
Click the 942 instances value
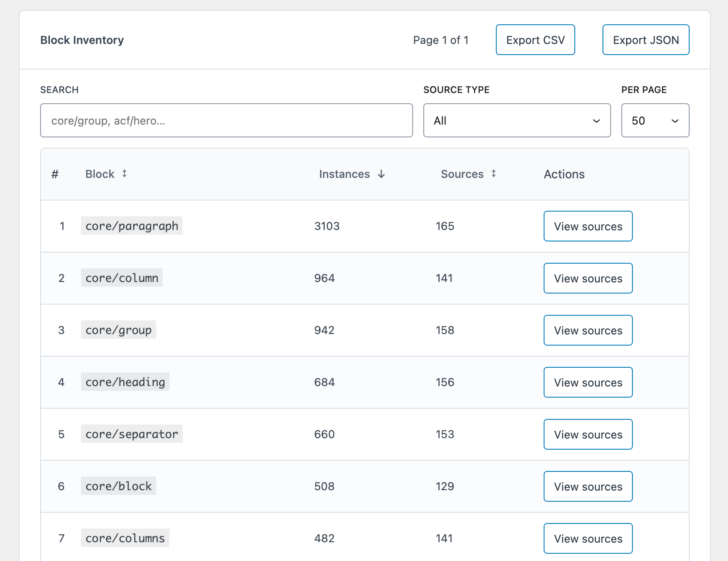pos(324,330)
